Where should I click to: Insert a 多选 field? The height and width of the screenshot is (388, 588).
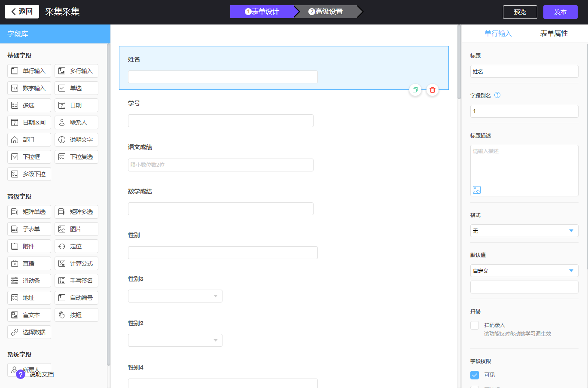tap(29, 105)
